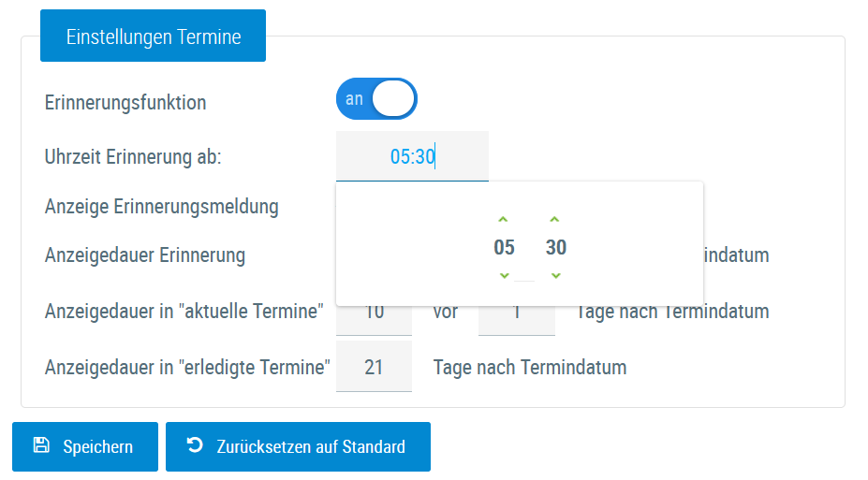Increase the hour with the up arrow
The image size is (868, 480).
[x=504, y=220]
